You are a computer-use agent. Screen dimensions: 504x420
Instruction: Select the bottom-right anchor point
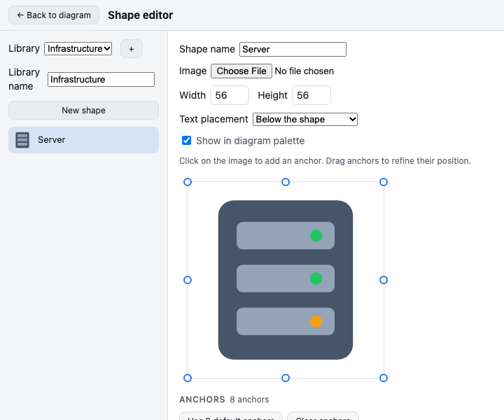pos(384,378)
